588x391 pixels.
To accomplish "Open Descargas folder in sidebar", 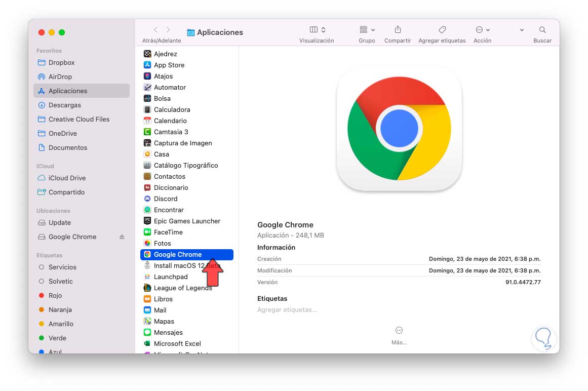I will coord(82,105).
